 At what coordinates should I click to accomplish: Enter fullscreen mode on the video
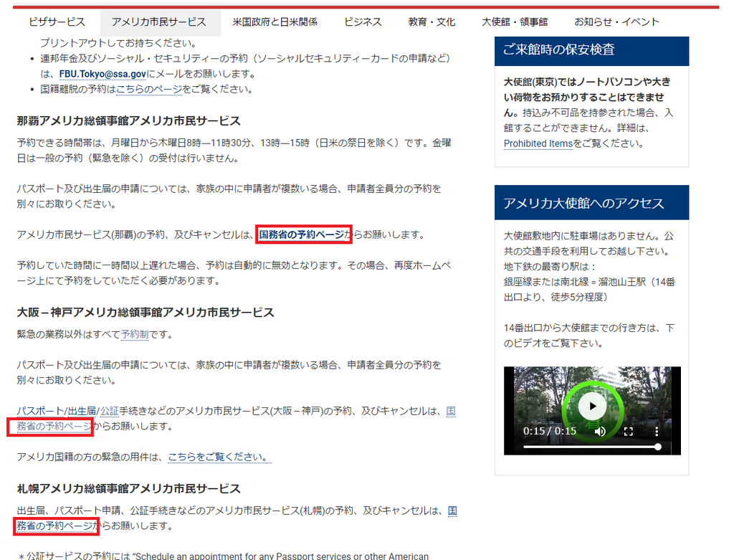point(629,433)
